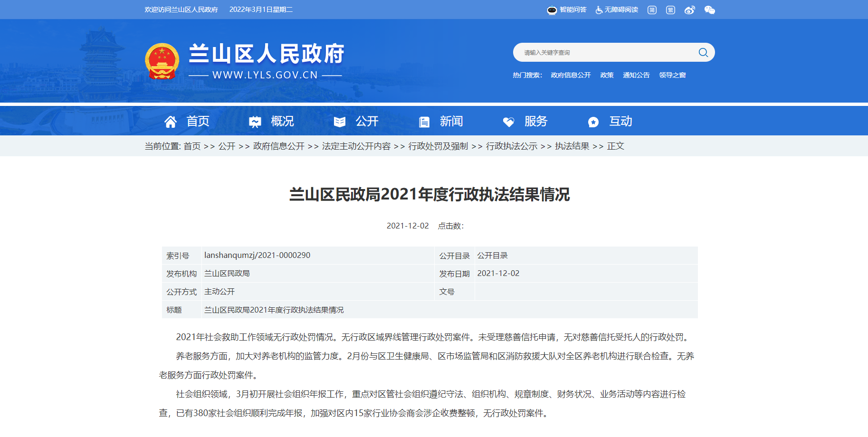This screenshot has height=437, width=868.
Task: Open the 概况 navigation item
Action: tap(283, 121)
